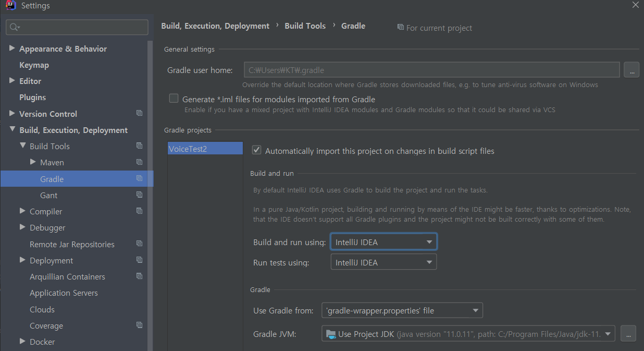Expand the Deployment node
Screen dimensions: 644x351
[22, 260]
